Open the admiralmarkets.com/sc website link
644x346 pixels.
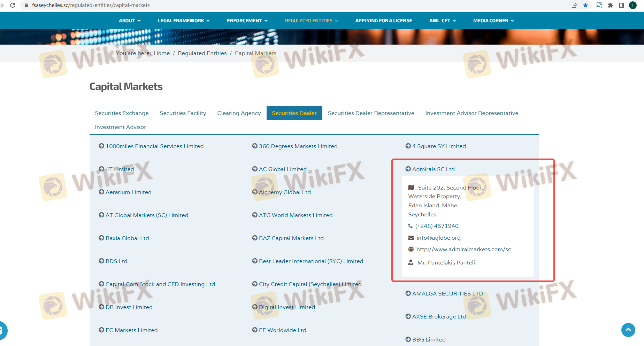click(x=463, y=249)
